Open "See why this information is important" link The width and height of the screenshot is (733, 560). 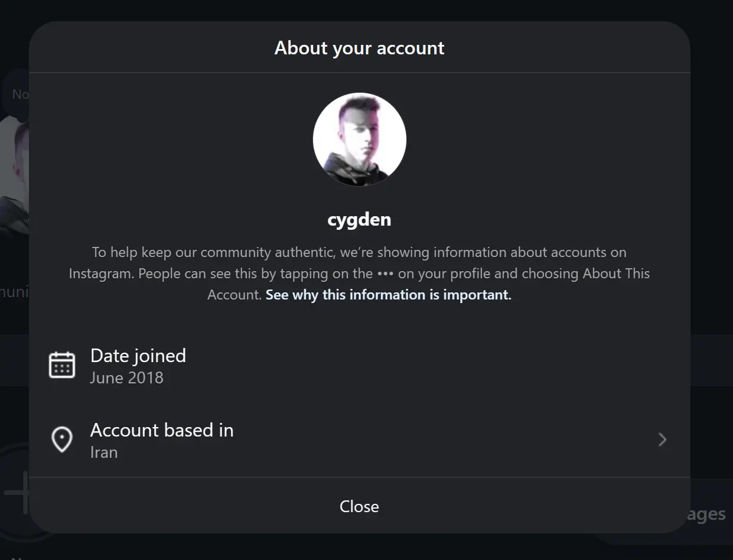tap(388, 295)
